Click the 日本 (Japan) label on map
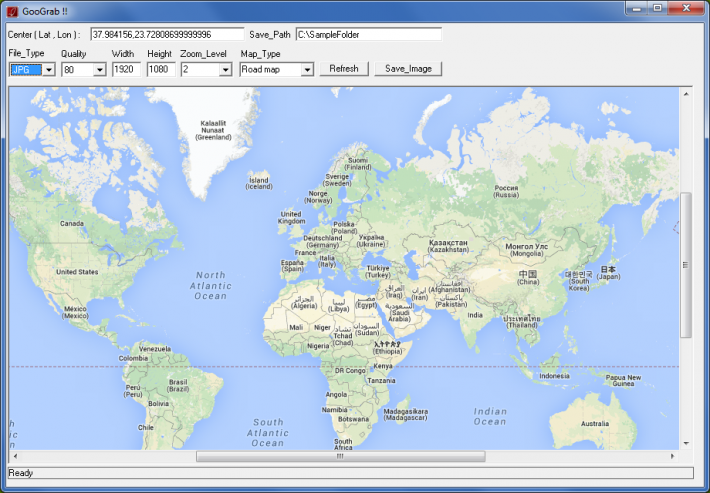The width and height of the screenshot is (710, 493). tap(608, 272)
